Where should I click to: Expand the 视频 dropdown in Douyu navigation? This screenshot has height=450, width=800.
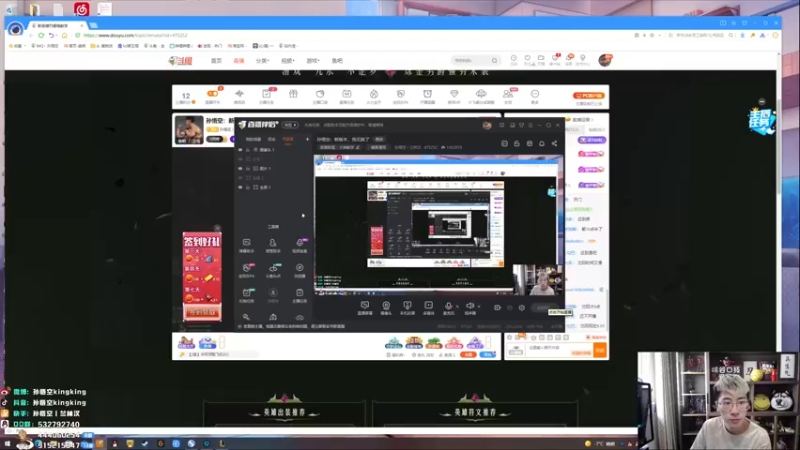[x=288, y=61]
